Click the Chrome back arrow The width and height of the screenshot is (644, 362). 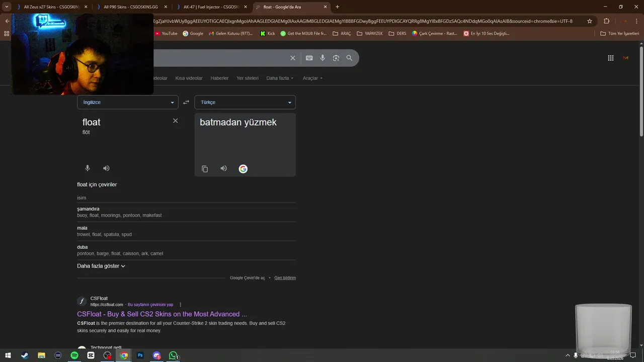click(7, 21)
